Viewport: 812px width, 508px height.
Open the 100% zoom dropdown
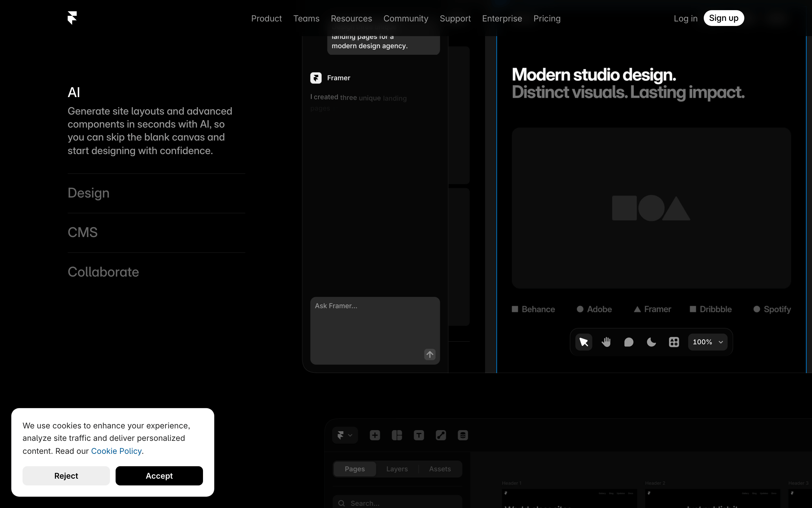(x=708, y=342)
